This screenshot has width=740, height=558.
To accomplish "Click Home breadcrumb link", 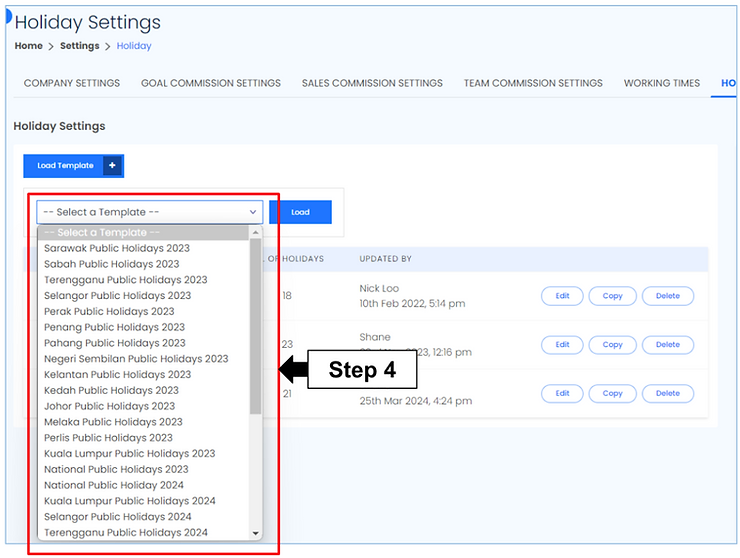I will 29,46.
